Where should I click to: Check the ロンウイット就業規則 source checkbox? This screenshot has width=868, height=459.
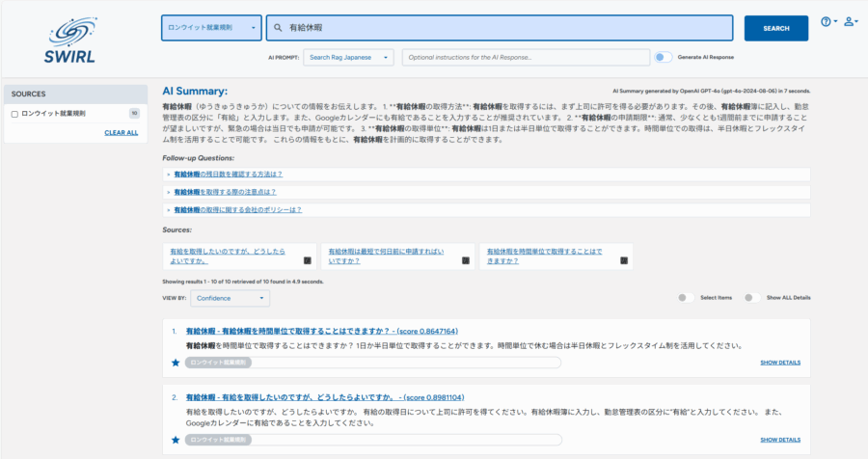[14, 114]
